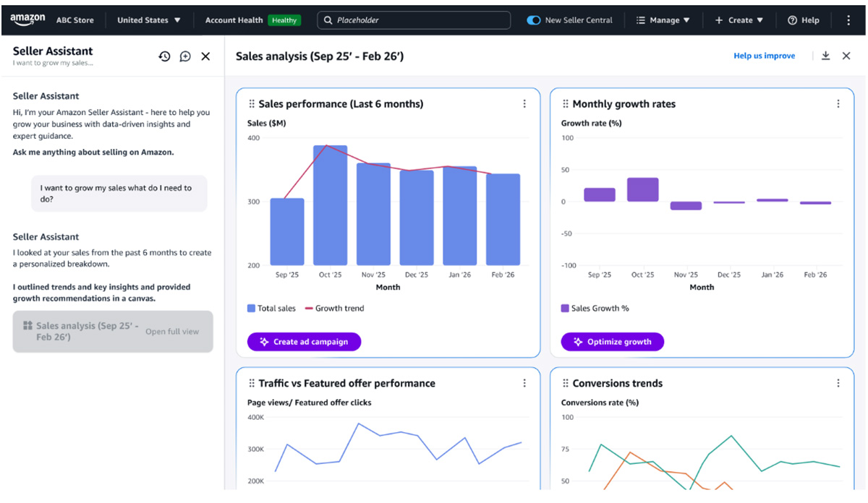Expand the Create dropdown menu
The image size is (868, 503).
[x=739, y=20]
